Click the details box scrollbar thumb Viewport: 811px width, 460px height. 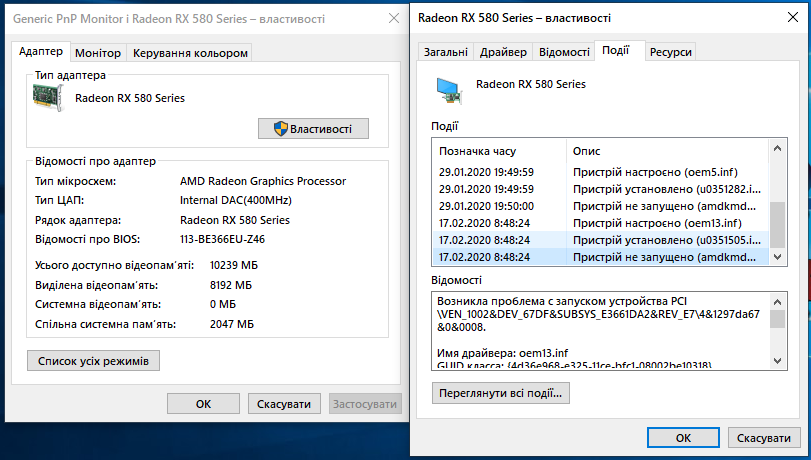coord(777,319)
